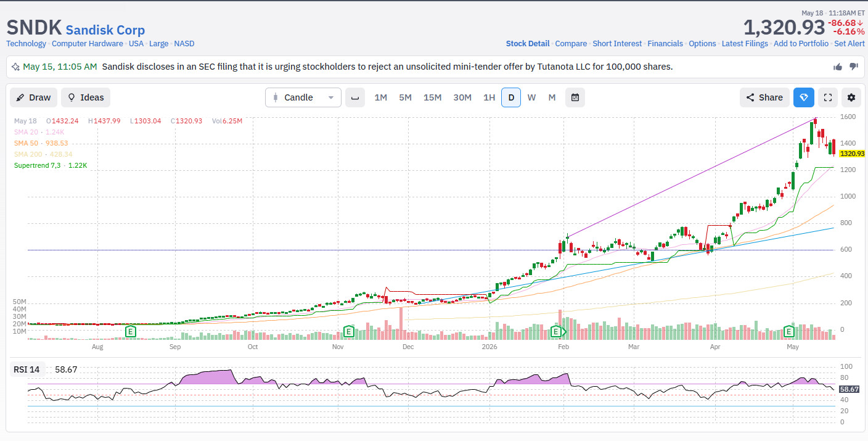Enter fullscreen chart mode
The image size is (868, 441).
coord(828,97)
